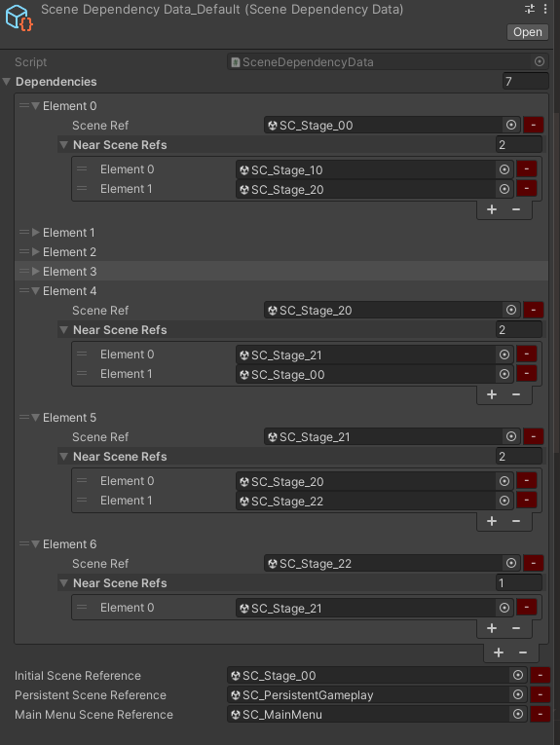This screenshot has height=745, width=560.
Task: Click red minus next to SC_MainMenu field
Action: [541, 714]
